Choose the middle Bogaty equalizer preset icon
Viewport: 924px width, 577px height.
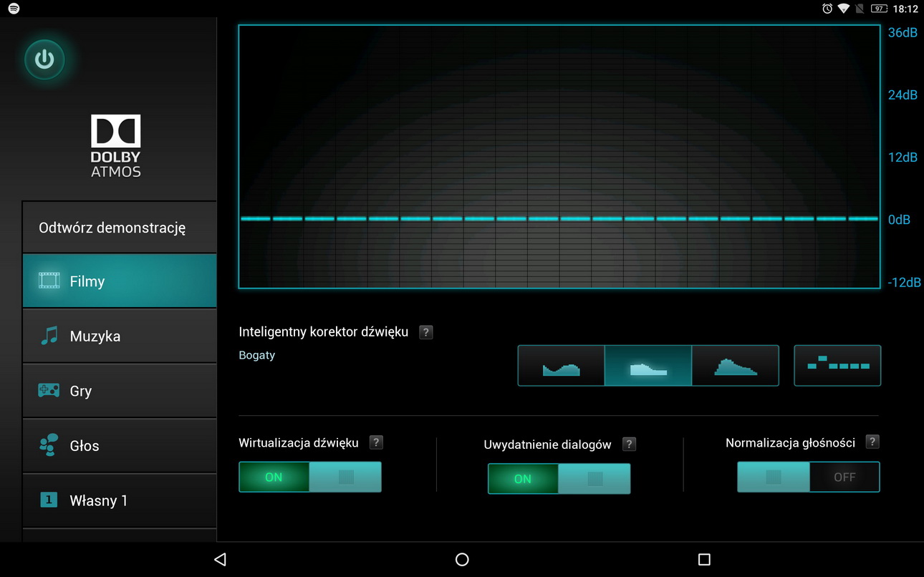pyautogui.click(x=648, y=366)
